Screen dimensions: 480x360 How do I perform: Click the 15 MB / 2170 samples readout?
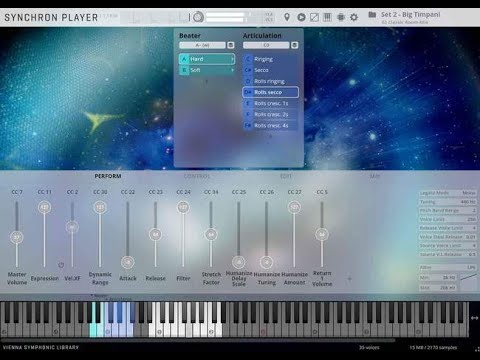pyautogui.click(x=433, y=347)
